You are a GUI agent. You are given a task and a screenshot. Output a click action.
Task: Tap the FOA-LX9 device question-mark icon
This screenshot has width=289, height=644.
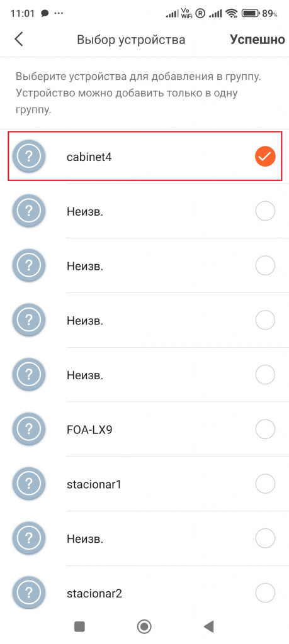click(29, 430)
